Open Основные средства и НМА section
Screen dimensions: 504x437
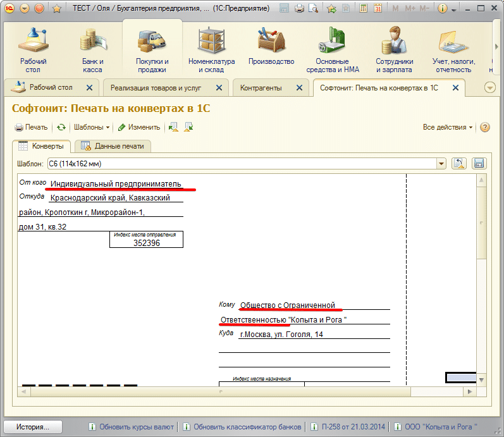(x=333, y=51)
